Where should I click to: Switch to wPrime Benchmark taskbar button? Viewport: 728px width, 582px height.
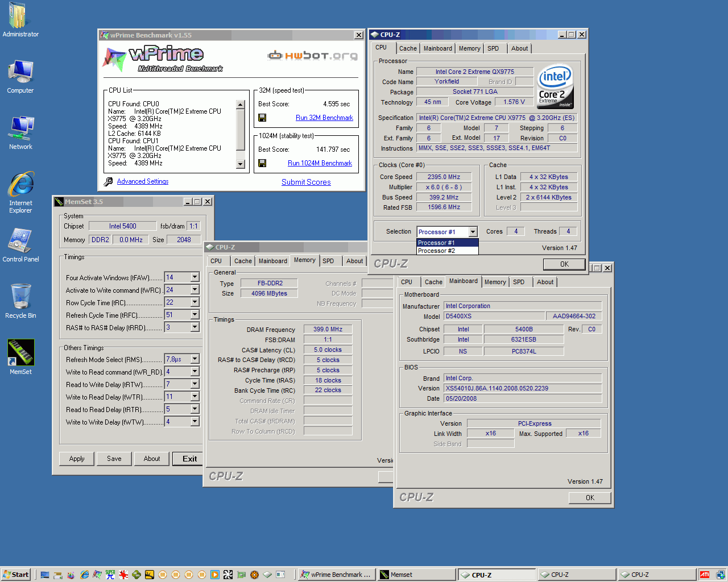point(337,575)
